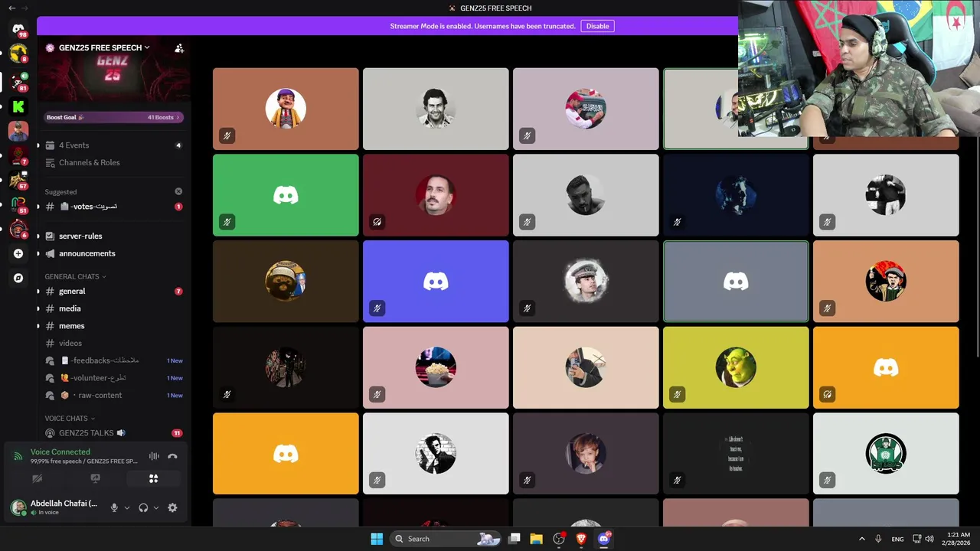Screen dimensions: 980x551
Task: Open user settings gear icon
Action: coord(172,507)
